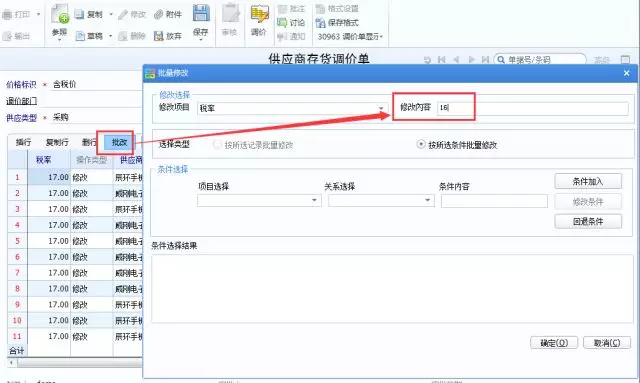640x383 pixels.
Task: Click the 税率 column header
Action: click(43, 160)
